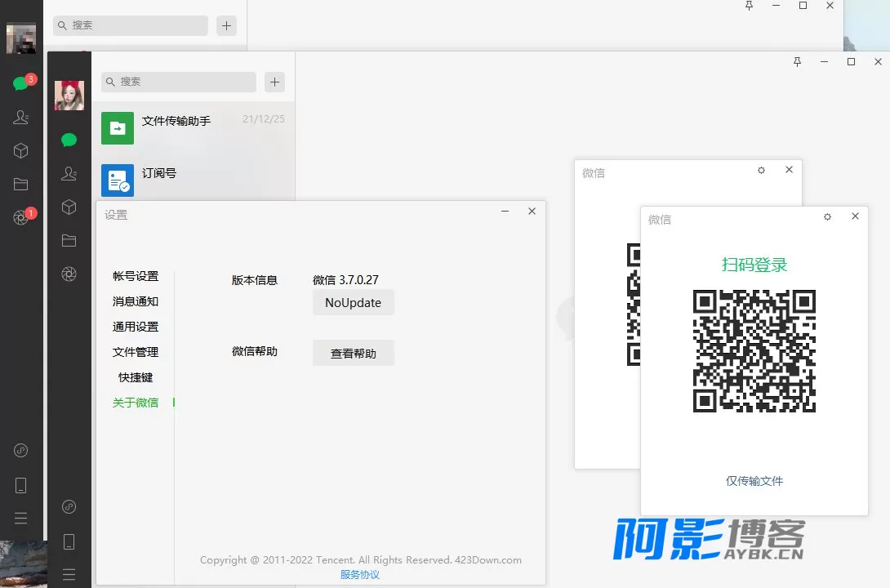Click profile avatar in back WeChat window
890x588 pixels.
click(x=21, y=38)
